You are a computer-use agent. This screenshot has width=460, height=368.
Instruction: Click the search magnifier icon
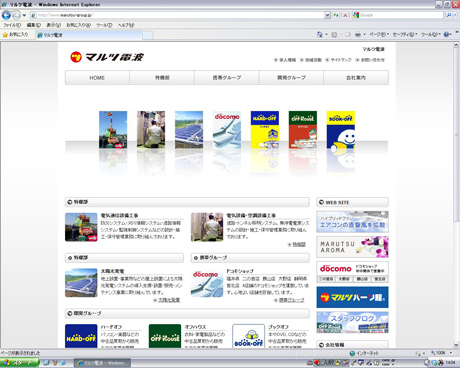pyautogui.click(x=449, y=15)
